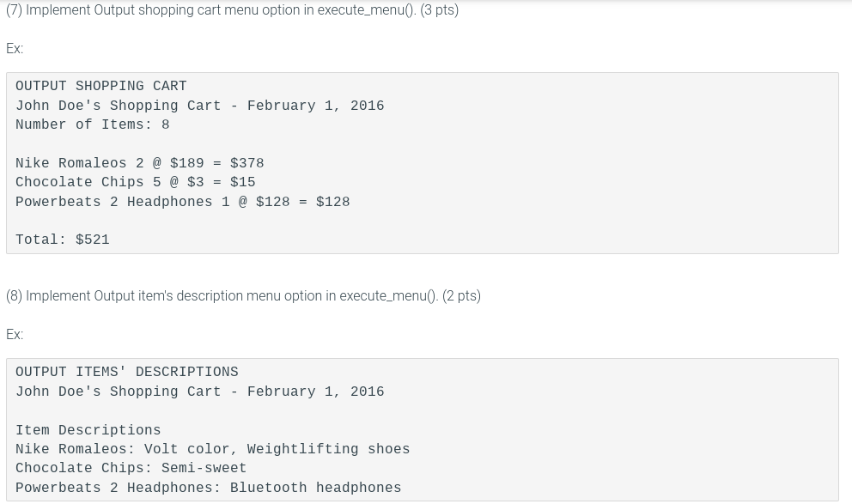Click the 'Chocolate Chips: Semi-sweet' line
This screenshot has height=504, width=852.
tap(131, 468)
